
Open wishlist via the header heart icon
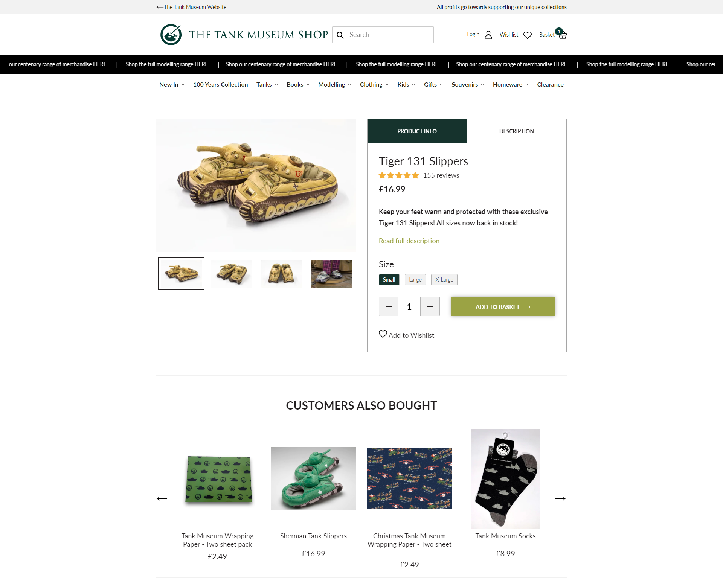[528, 35]
